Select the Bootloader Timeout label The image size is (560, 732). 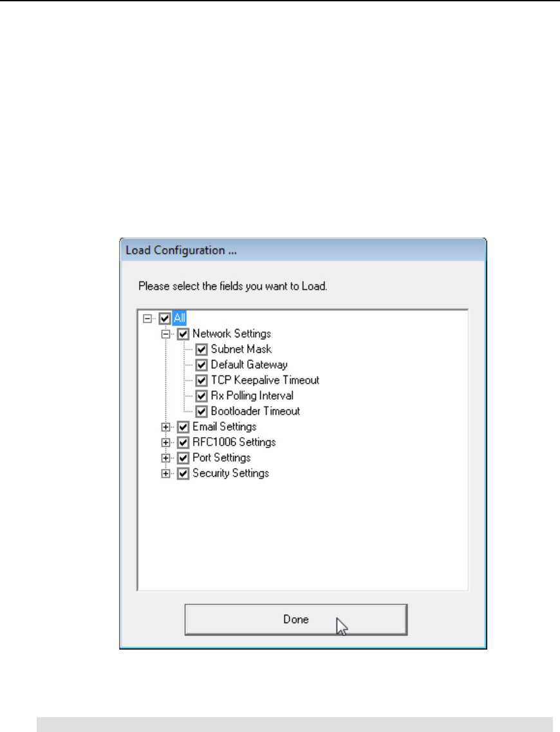pyautogui.click(x=256, y=411)
